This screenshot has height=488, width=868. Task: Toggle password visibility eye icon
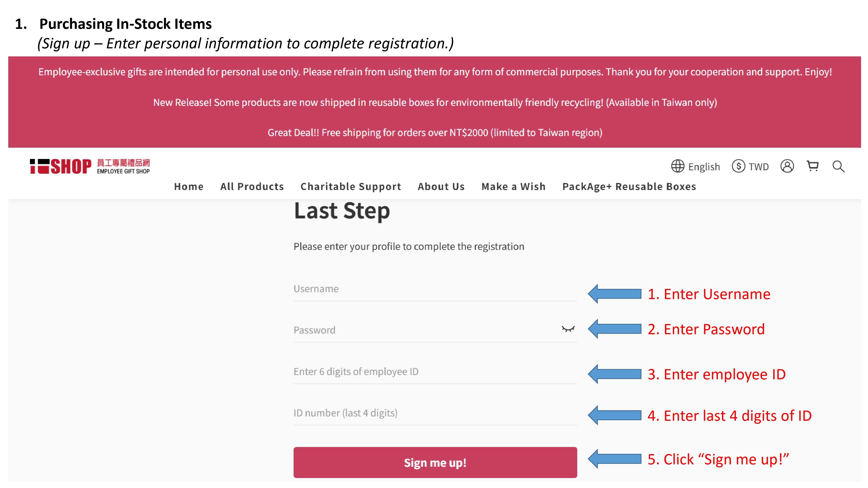pos(568,329)
